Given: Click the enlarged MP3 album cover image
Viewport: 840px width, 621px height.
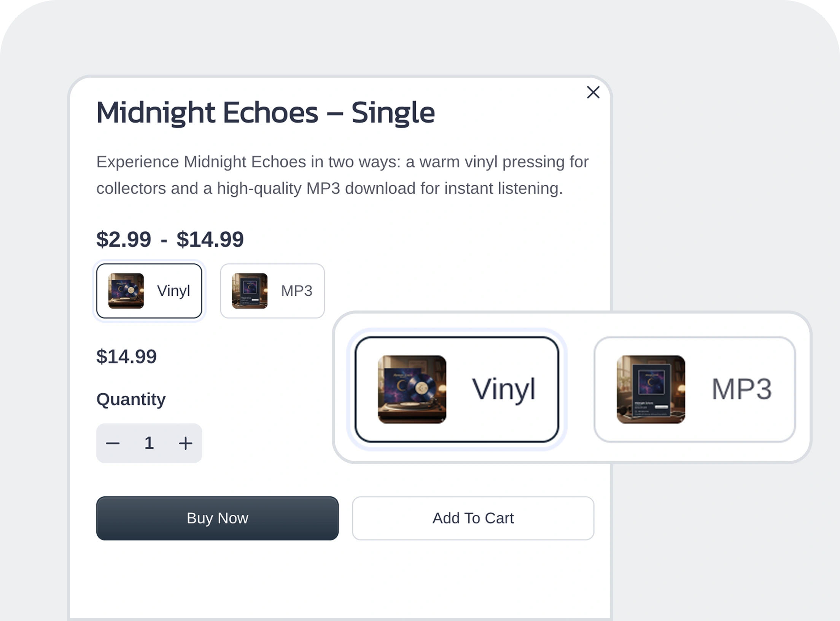Looking at the screenshot, I should coord(651,389).
